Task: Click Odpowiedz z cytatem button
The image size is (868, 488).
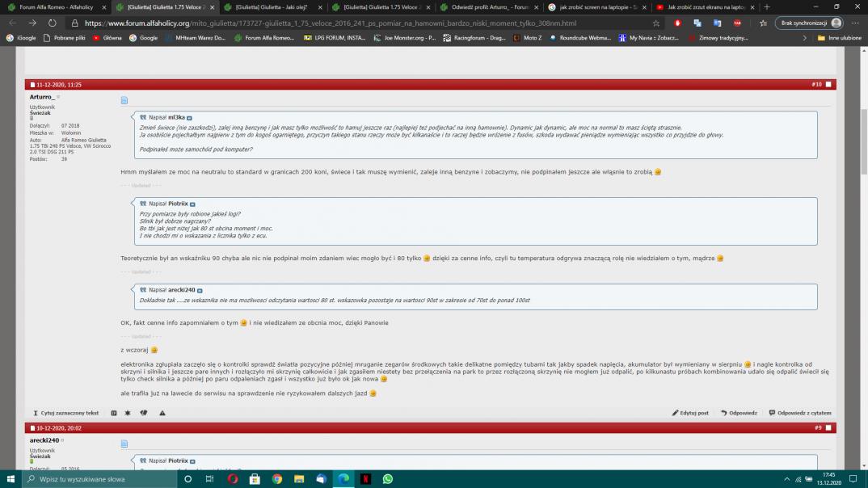Action: 800,413
